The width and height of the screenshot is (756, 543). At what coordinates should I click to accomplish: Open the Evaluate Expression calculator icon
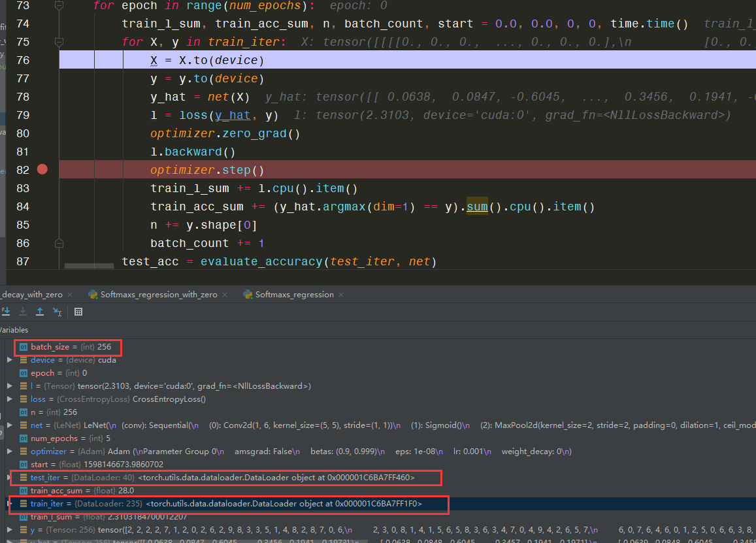(x=78, y=312)
